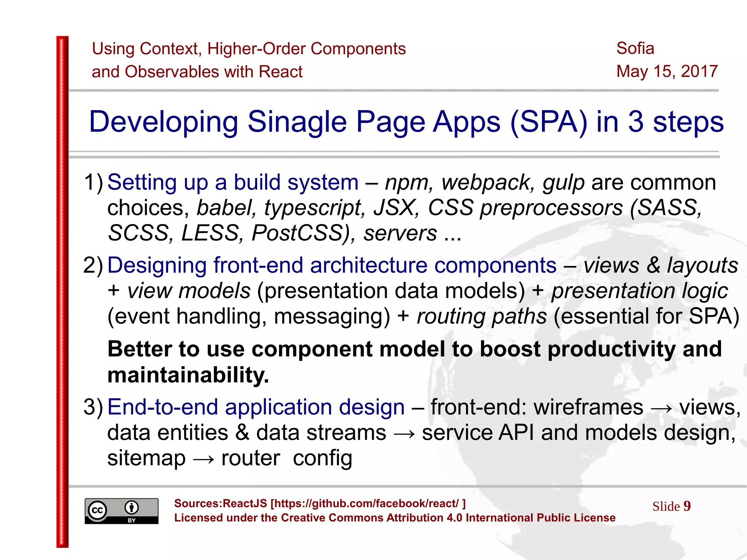The height and width of the screenshot is (560, 747).
Task: Click the Creative Commons CC icon
Action: [x=97, y=510]
